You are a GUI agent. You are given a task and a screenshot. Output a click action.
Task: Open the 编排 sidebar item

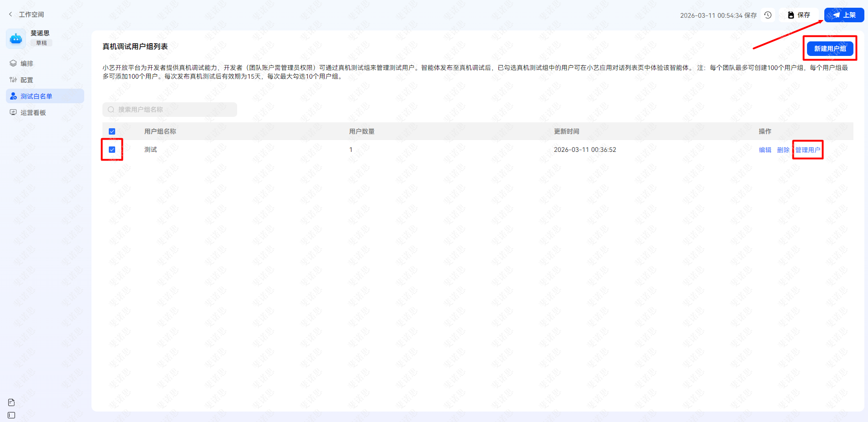coord(45,63)
